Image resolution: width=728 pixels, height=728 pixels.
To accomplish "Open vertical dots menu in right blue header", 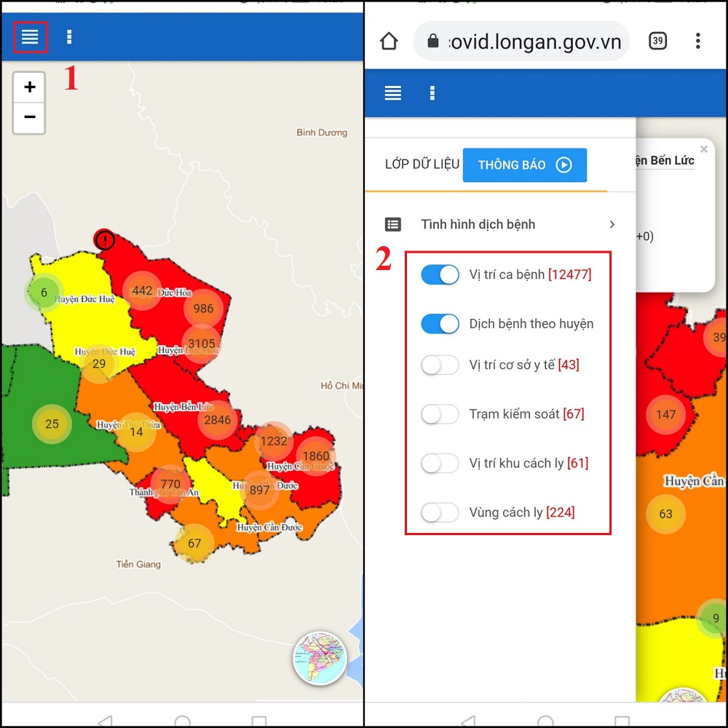I will [432, 93].
